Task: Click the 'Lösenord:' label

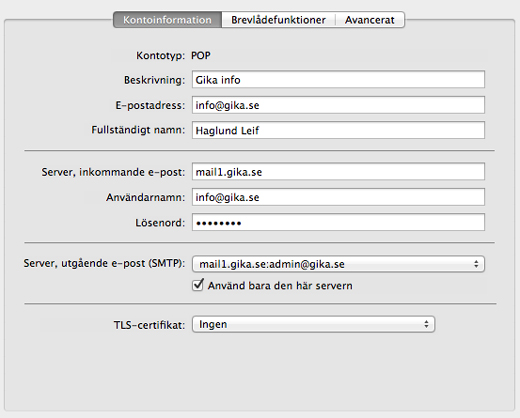Action: coord(160,223)
